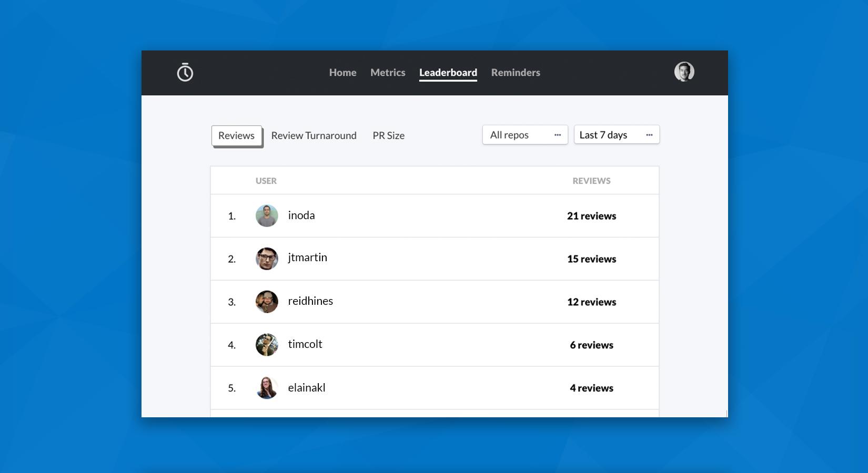
Task: Switch to the PR Size tab
Action: pos(388,136)
